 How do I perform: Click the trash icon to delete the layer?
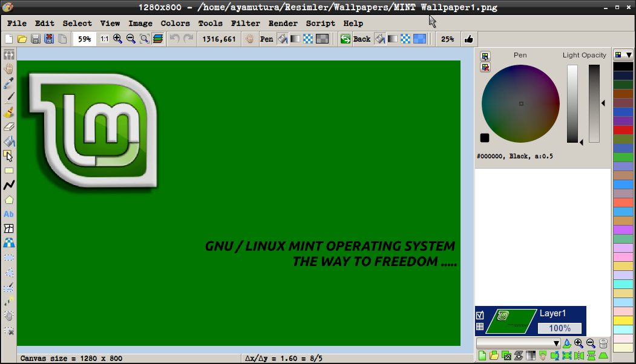(603, 343)
